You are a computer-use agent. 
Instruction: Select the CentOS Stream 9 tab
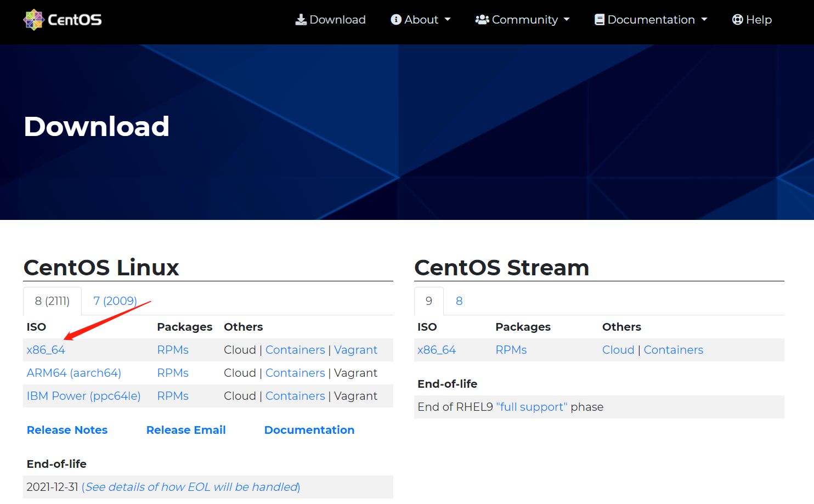click(x=429, y=301)
